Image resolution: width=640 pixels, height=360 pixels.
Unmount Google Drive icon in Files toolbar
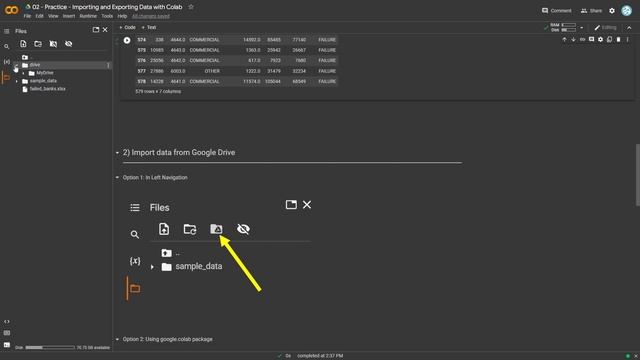(53, 44)
